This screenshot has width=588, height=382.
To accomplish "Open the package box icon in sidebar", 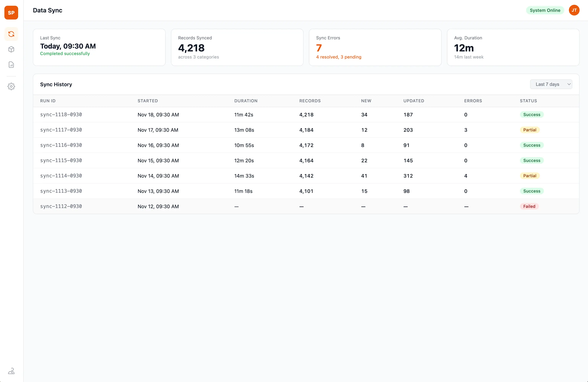I will click(x=11, y=49).
